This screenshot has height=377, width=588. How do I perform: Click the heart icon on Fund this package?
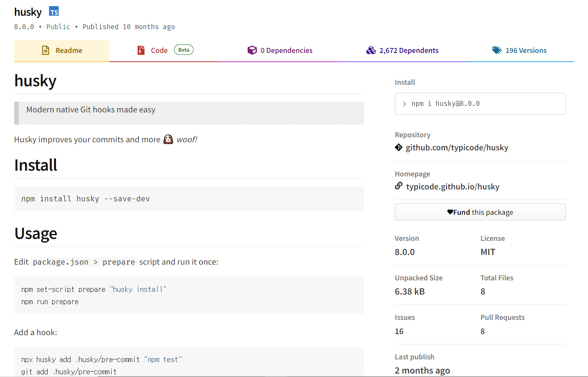[450, 211]
